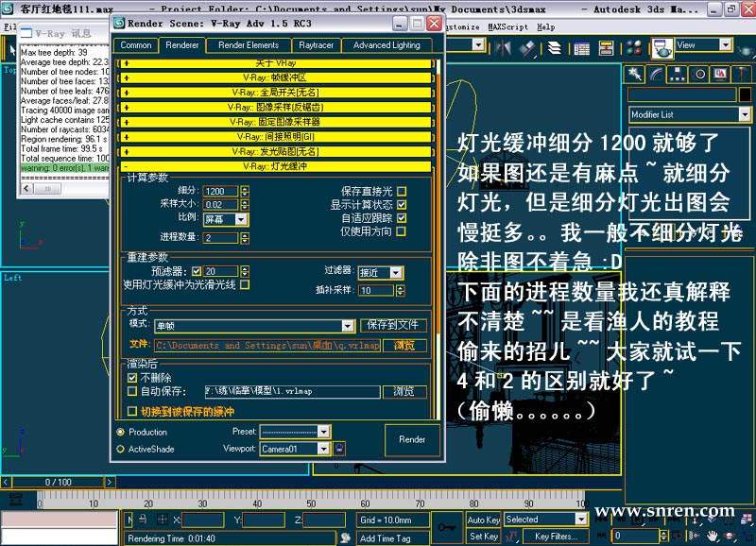Open the 过滤器 dropdown showing 接近
The image size is (756, 546).
[381, 273]
